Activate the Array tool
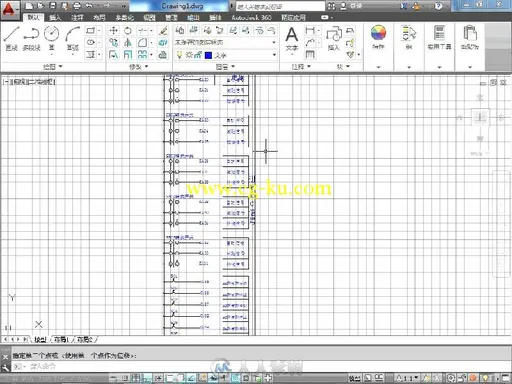The width and height of the screenshot is (512, 384). 143,54
